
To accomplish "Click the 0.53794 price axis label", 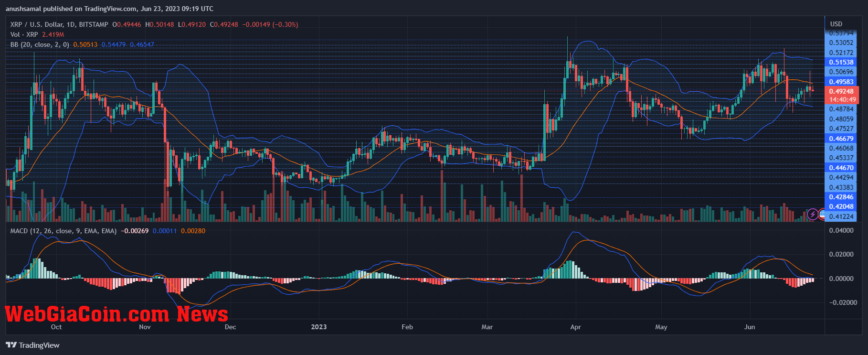I will (x=841, y=33).
